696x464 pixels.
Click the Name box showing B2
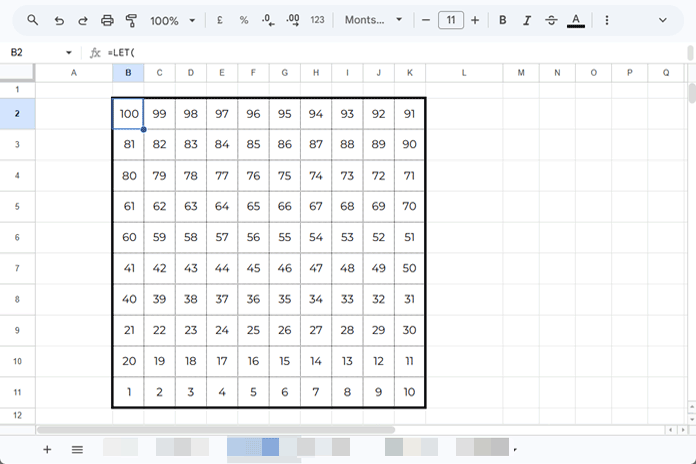[x=36, y=52]
